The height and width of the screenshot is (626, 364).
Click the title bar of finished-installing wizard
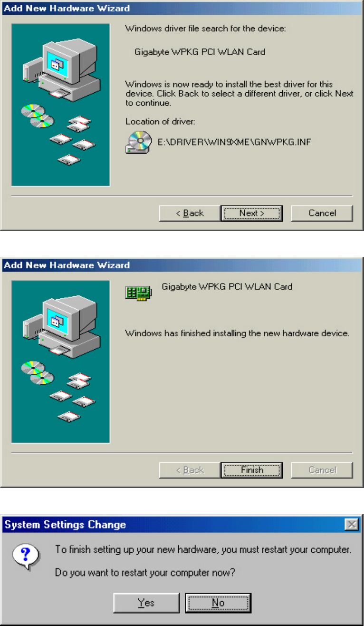click(182, 265)
